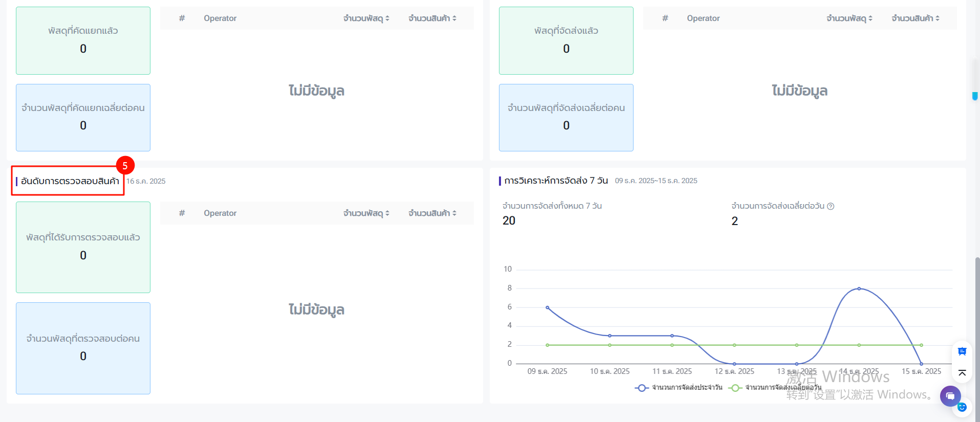
Task: Click the พัสดุที่จัดส่งแล้ว summary card
Action: (x=566, y=40)
